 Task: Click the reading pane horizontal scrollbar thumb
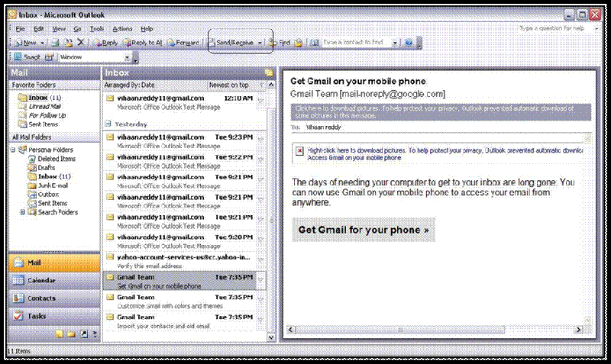tap(400, 330)
